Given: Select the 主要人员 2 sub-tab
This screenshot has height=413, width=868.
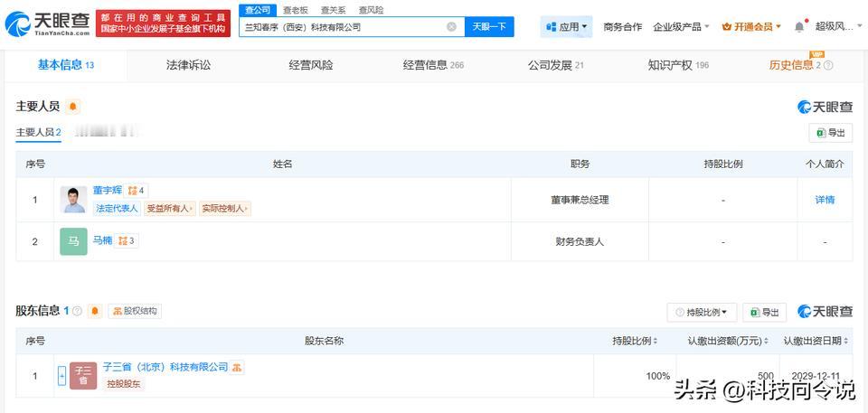Looking at the screenshot, I should point(38,132).
